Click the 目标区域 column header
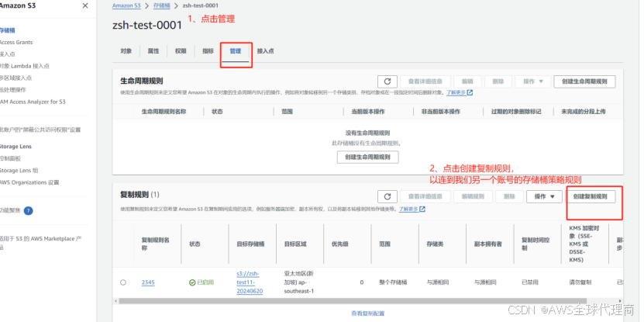 coord(295,244)
